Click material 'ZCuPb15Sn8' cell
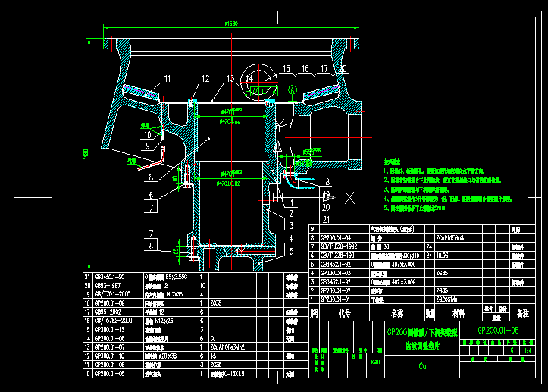548x392 pixels. coord(449,238)
